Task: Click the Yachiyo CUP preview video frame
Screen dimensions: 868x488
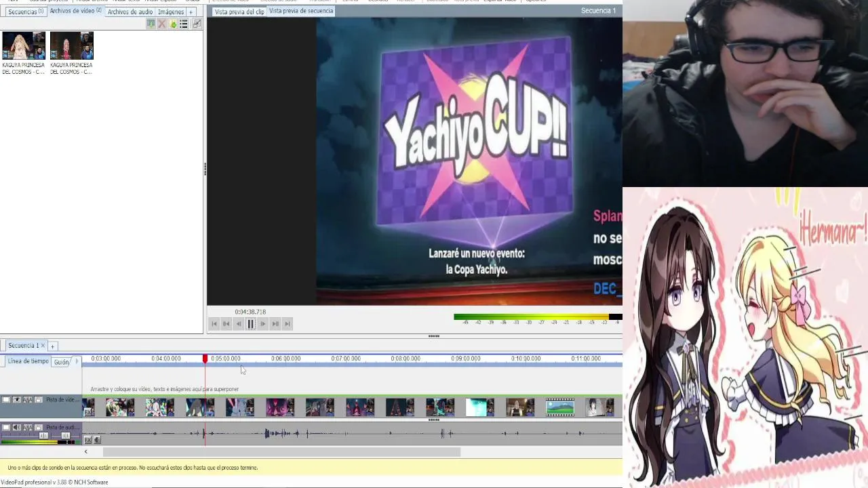Action: point(469,161)
